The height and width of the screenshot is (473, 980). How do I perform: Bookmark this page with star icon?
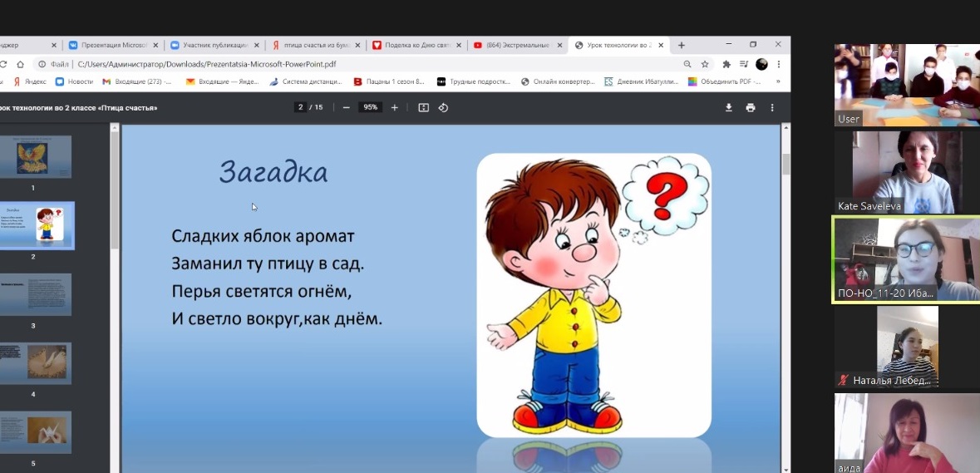[705, 64]
